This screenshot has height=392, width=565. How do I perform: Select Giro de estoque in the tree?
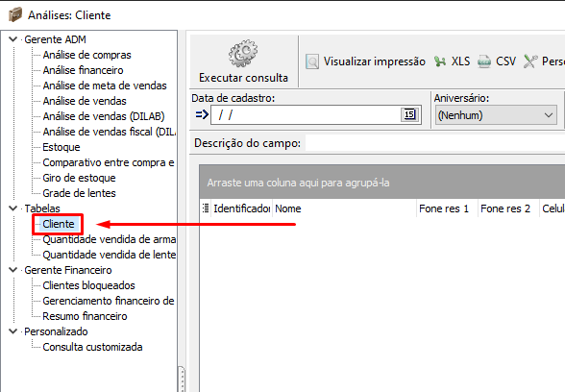[79, 178]
